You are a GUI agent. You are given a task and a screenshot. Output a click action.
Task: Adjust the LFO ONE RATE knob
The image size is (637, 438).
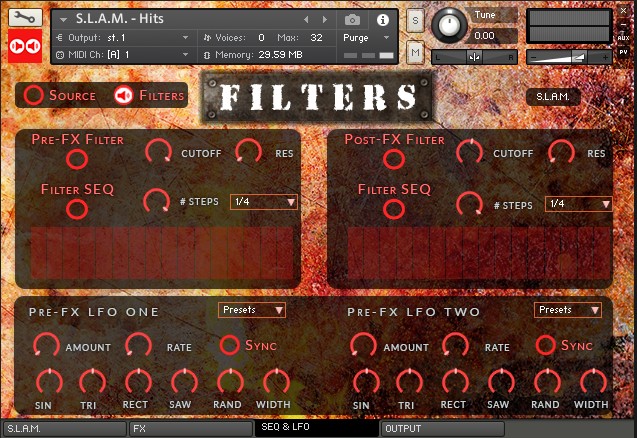(139, 345)
